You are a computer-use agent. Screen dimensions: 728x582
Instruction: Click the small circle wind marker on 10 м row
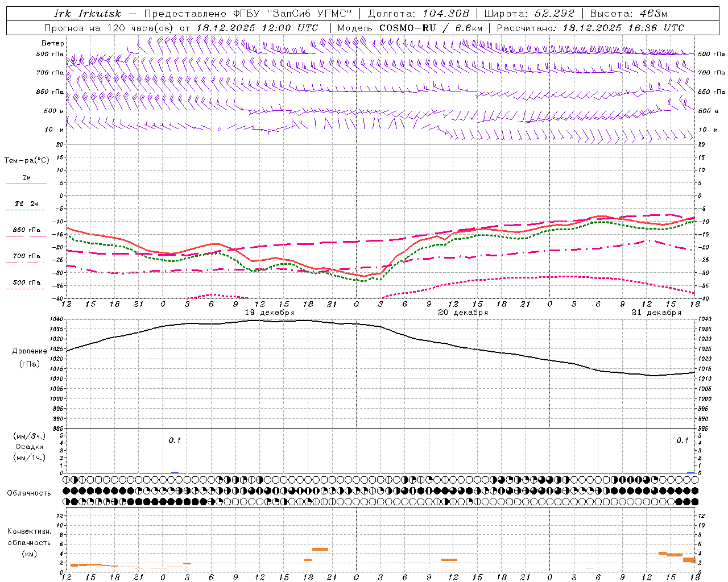[220, 130]
